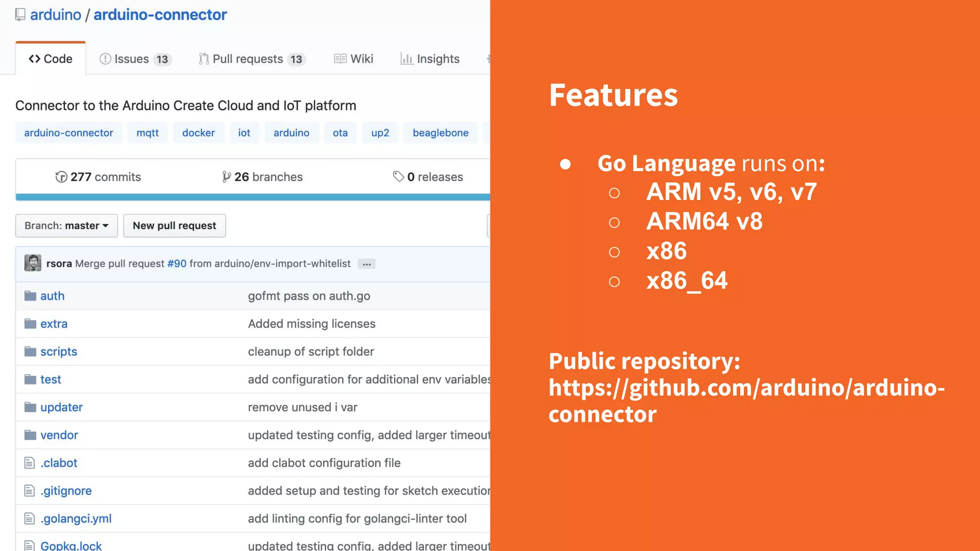This screenshot has width=980, height=551.
Task: Select the up2 topic tag
Action: click(380, 133)
